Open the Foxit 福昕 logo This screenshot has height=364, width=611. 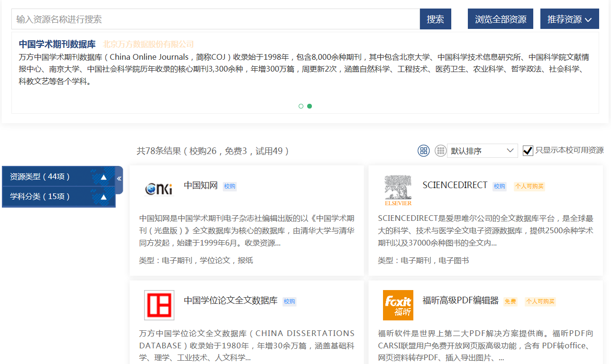[x=398, y=305]
